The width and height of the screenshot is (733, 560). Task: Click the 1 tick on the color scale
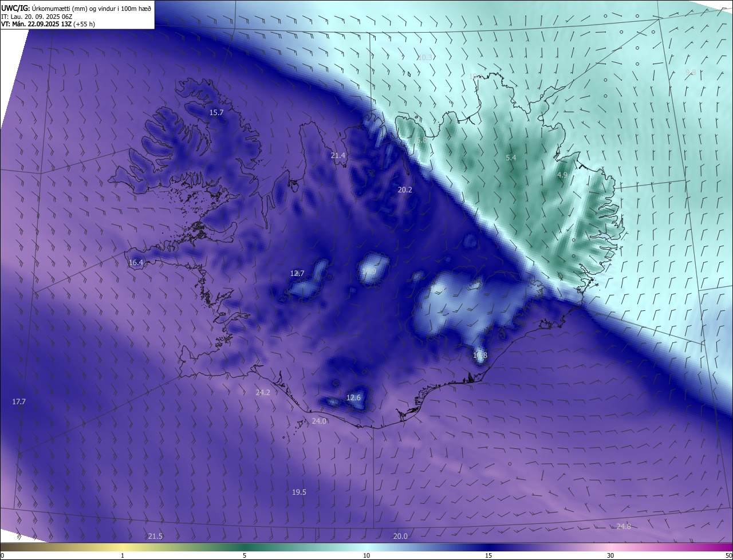pyautogui.click(x=123, y=555)
